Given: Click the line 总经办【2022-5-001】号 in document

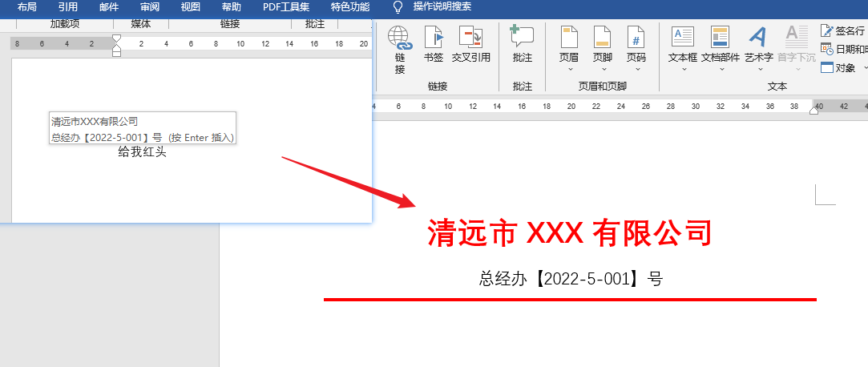Looking at the screenshot, I should point(571,278).
